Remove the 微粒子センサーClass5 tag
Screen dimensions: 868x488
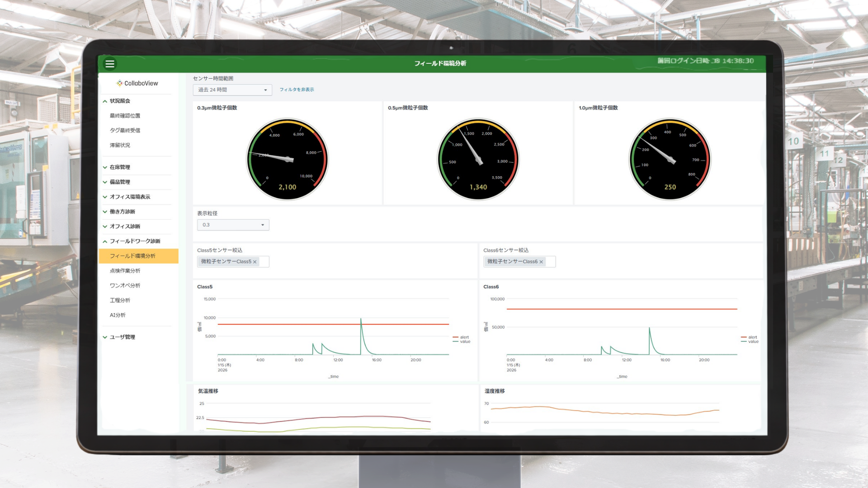(255, 262)
